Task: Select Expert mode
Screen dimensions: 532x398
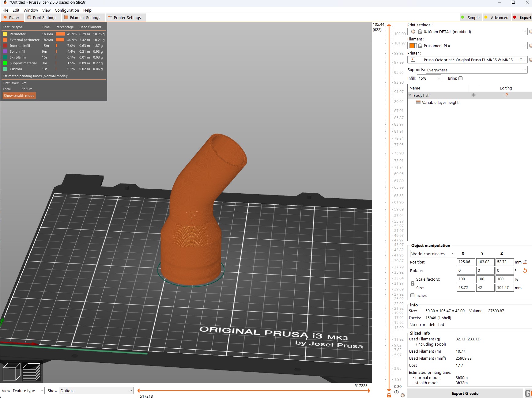Action: [x=522, y=17]
